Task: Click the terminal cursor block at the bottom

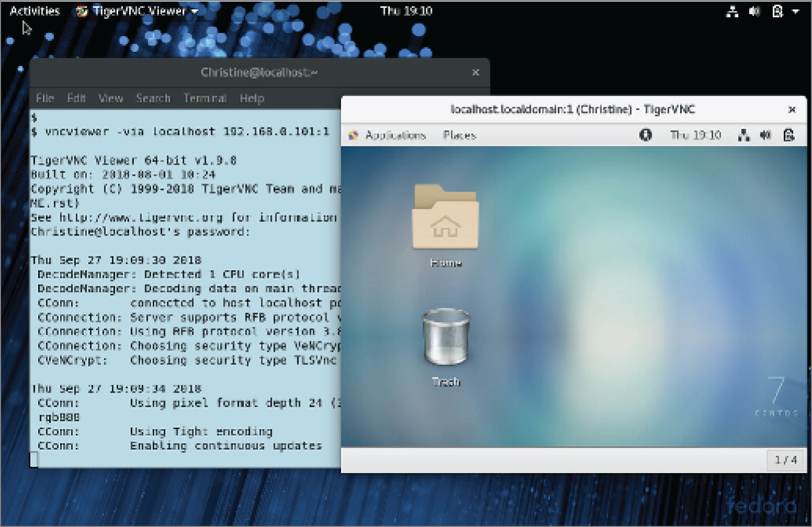Action: point(34,459)
